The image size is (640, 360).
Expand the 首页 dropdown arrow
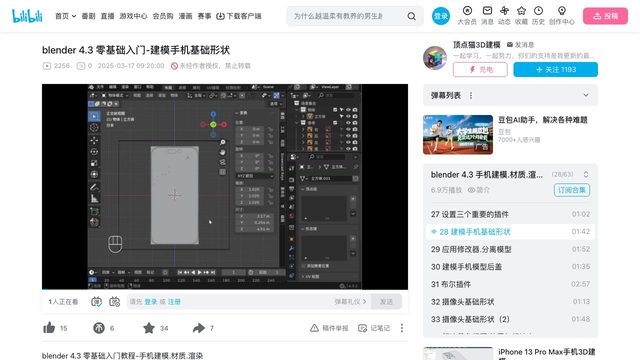[74, 16]
